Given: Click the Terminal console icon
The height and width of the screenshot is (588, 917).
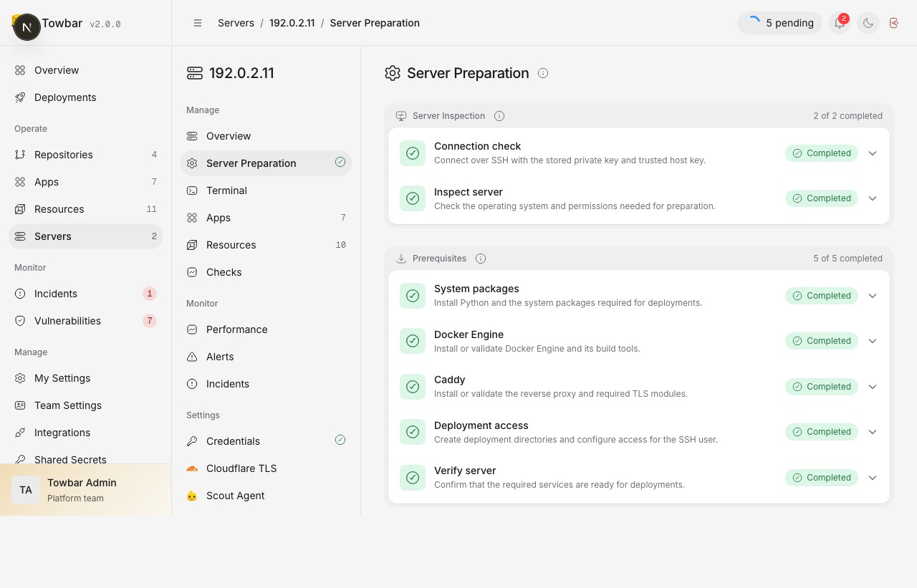Looking at the screenshot, I should pyautogui.click(x=192, y=191).
